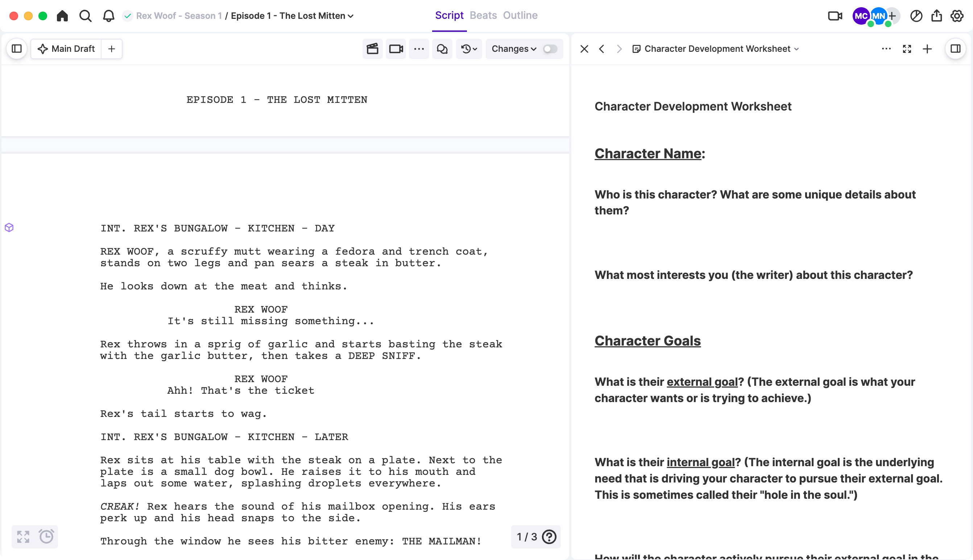
Task: Toggle the Changes tracking switch
Action: 550,49
